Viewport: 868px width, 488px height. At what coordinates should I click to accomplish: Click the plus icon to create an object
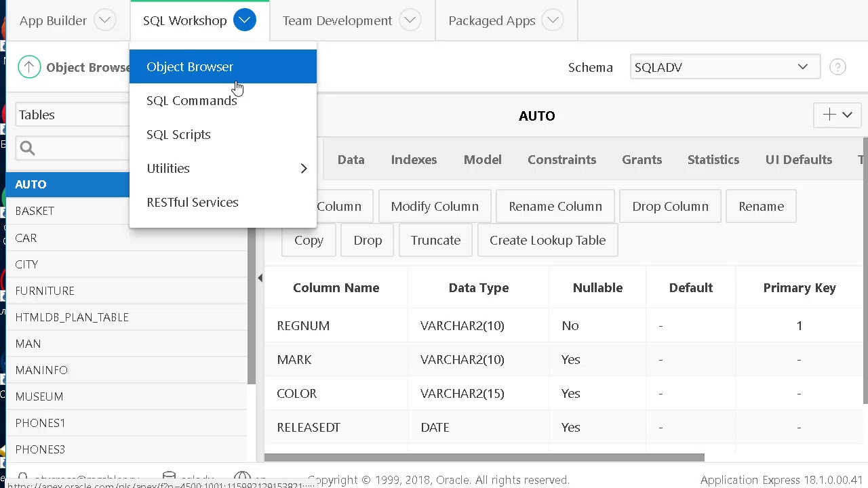pyautogui.click(x=829, y=115)
